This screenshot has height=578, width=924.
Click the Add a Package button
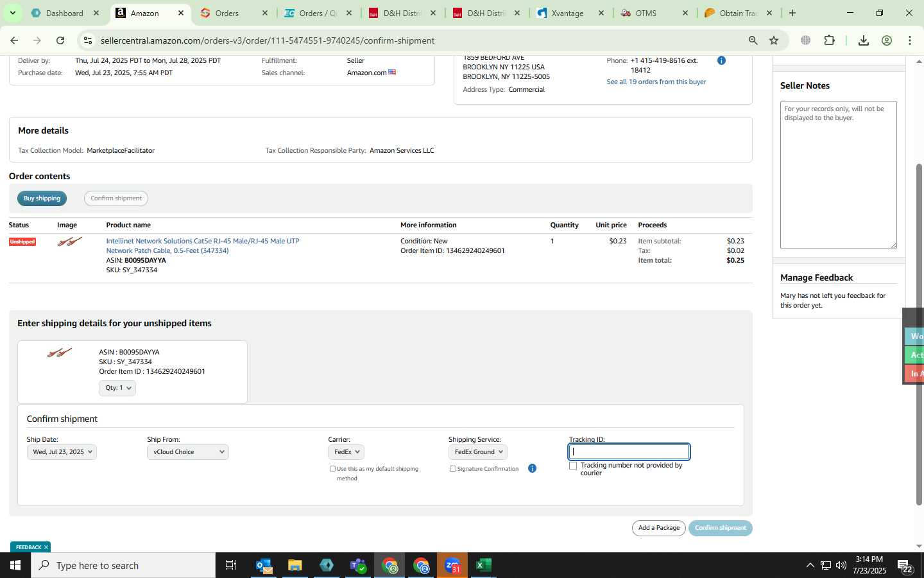click(659, 528)
